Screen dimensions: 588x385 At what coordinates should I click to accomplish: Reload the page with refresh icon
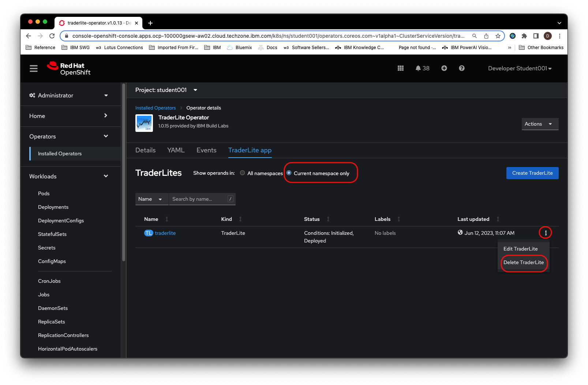click(x=52, y=36)
